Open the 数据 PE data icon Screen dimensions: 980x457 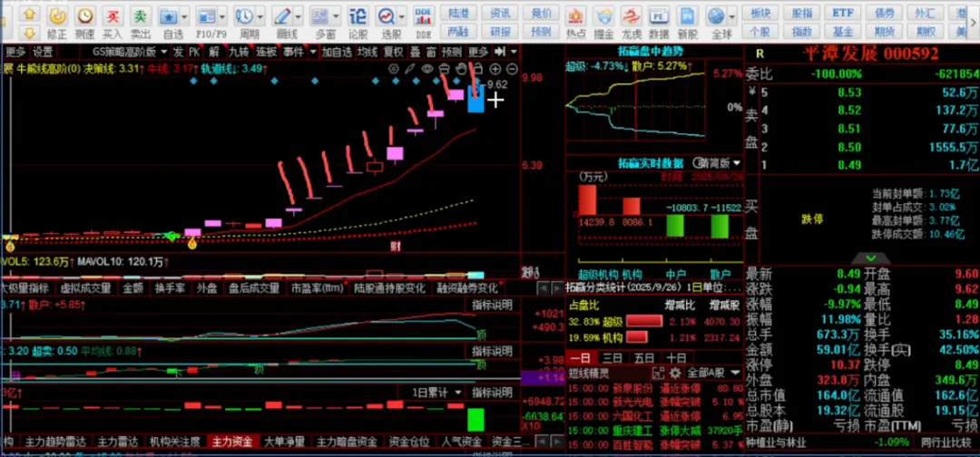(x=659, y=15)
